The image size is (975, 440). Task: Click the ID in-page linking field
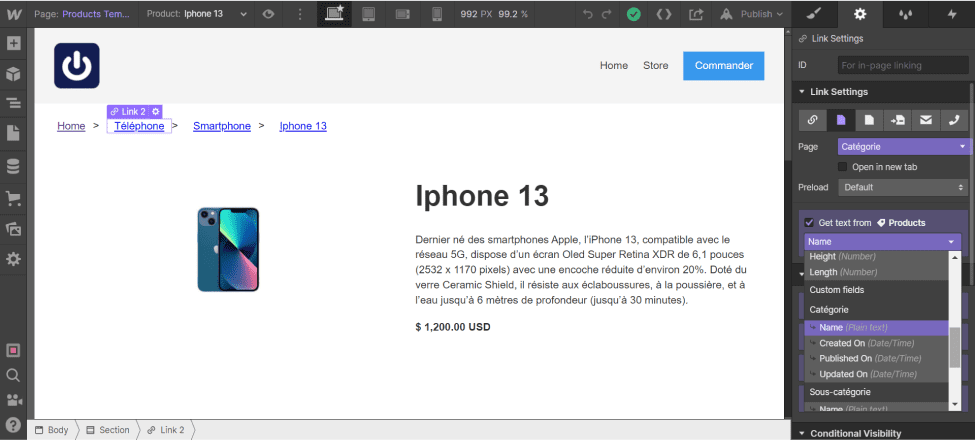coord(902,65)
